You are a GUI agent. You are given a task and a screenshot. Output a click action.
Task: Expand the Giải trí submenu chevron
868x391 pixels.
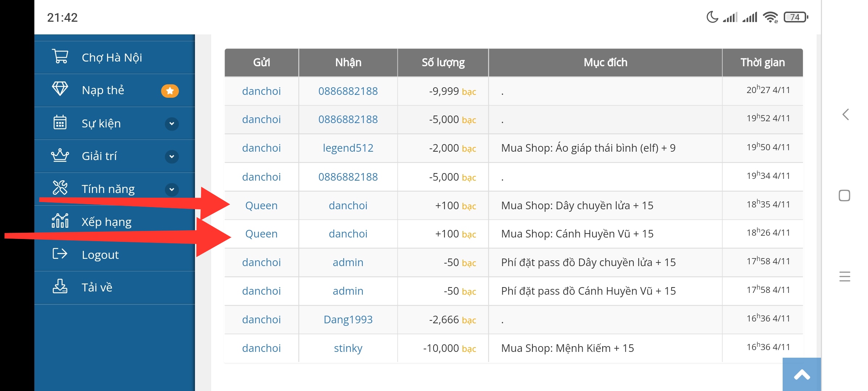point(172,156)
